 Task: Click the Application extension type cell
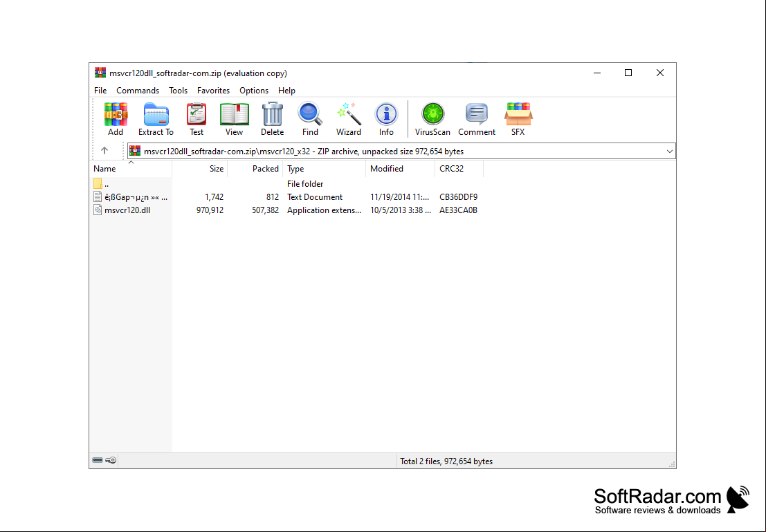click(x=325, y=210)
